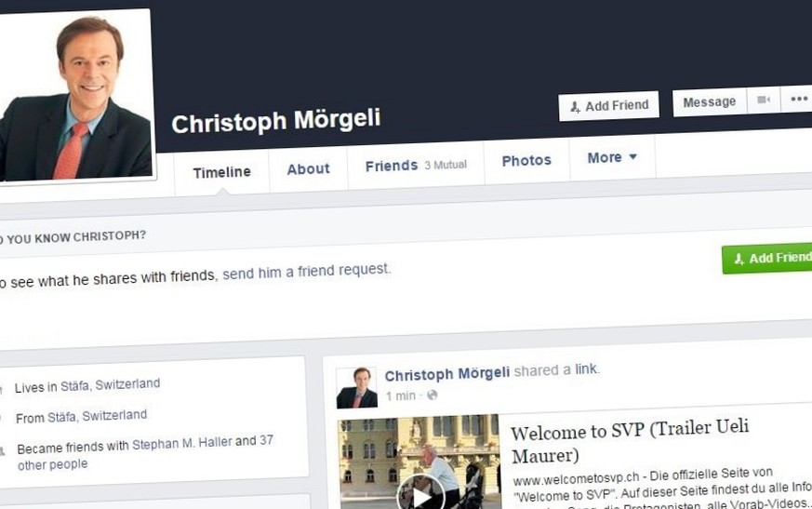Open the Photos tab

pyautogui.click(x=526, y=161)
